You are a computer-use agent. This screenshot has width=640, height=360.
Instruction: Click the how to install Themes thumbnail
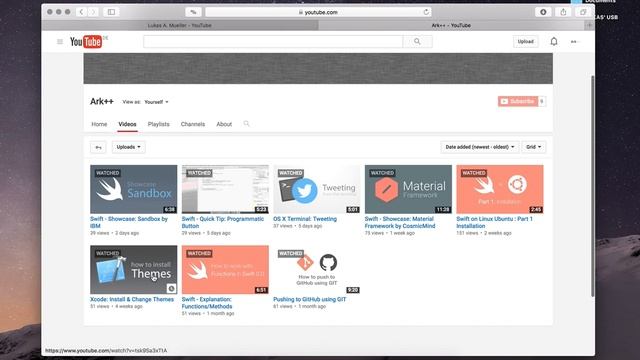pos(134,270)
